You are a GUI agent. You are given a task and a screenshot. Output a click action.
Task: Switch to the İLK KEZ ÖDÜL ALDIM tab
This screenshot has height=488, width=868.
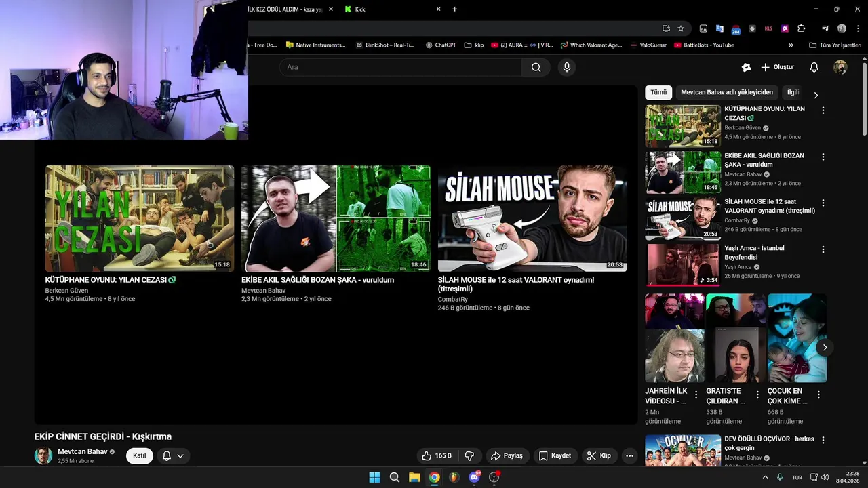tap(285, 9)
